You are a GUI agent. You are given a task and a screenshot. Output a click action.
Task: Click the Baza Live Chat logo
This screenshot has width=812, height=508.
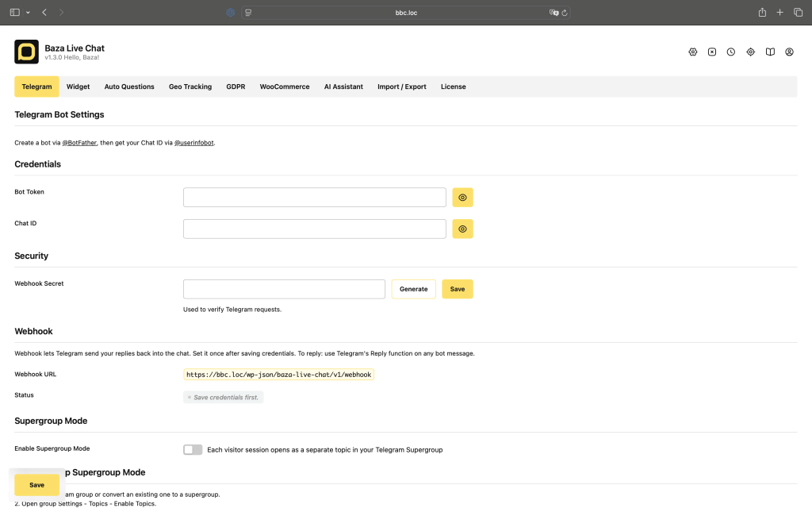(26, 52)
